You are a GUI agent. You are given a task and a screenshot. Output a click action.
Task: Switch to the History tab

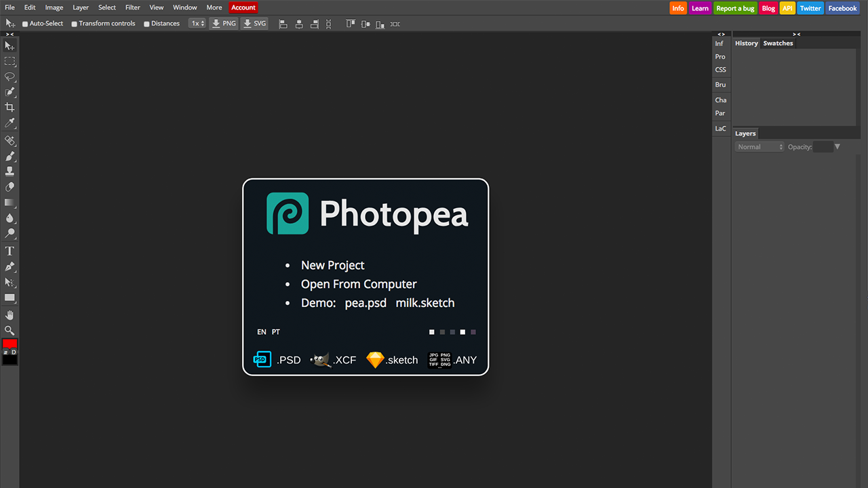pyautogui.click(x=747, y=43)
